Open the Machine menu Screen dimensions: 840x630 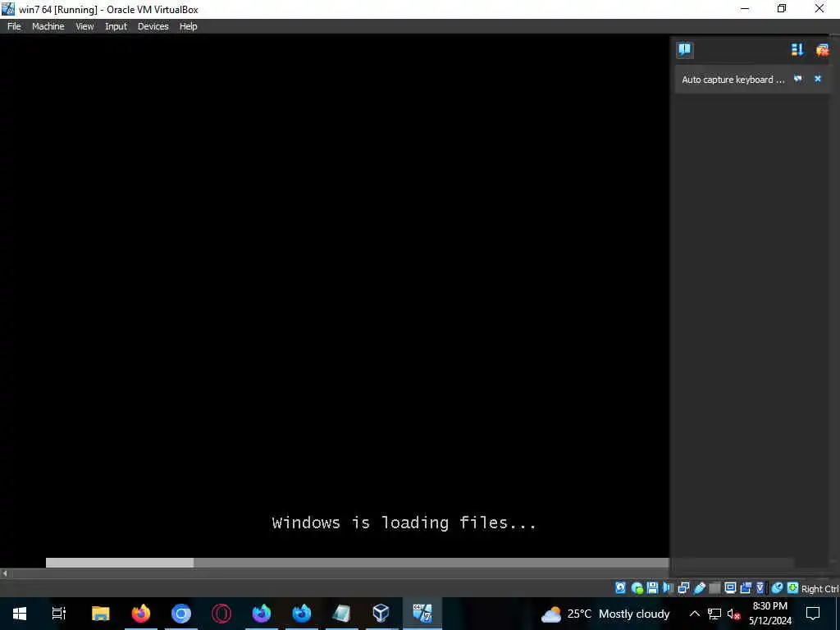[48, 26]
